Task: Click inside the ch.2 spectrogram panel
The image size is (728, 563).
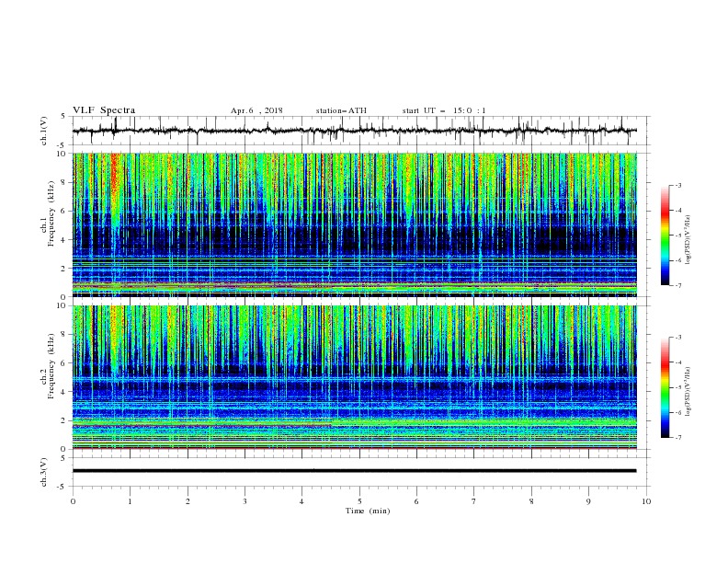Action: [x=354, y=377]
